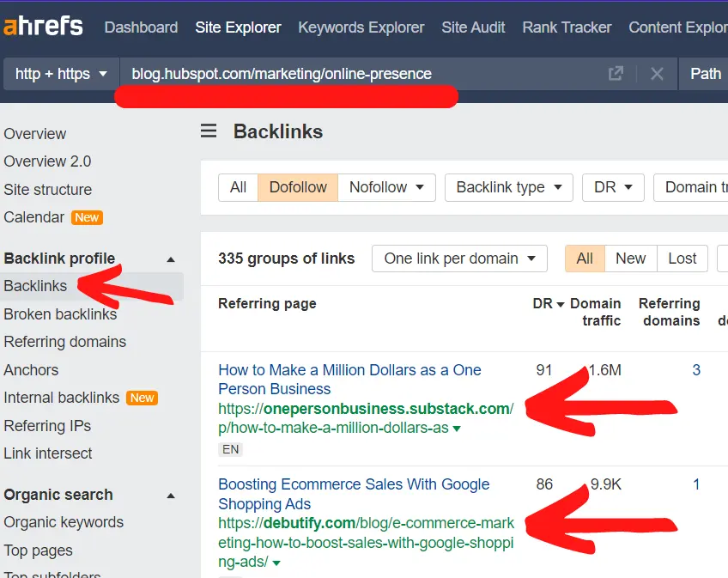
Task: Show New links only
Action: pyautogui.click(x=630, y=259)
